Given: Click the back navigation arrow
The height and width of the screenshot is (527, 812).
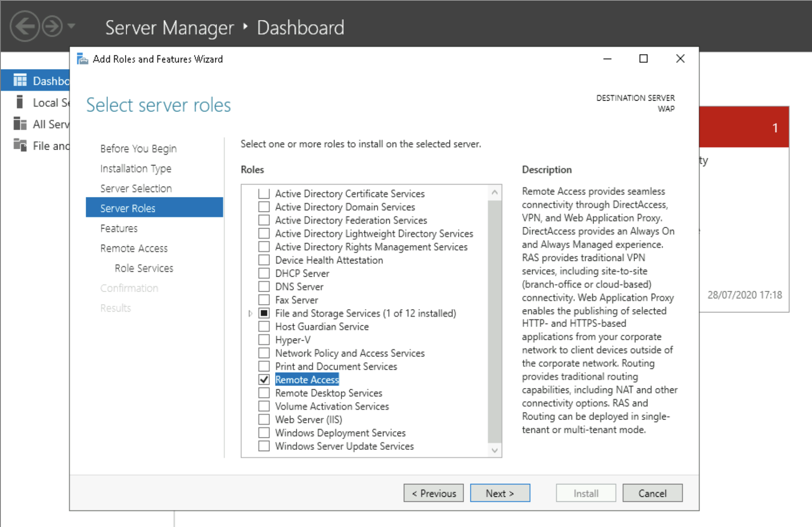Looking at the screenshot, I should click(25, 26).
